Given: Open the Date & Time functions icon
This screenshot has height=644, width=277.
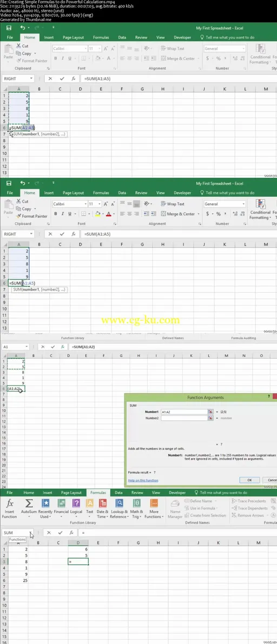Looking at the screenshot, I should (x=103, y=504).
